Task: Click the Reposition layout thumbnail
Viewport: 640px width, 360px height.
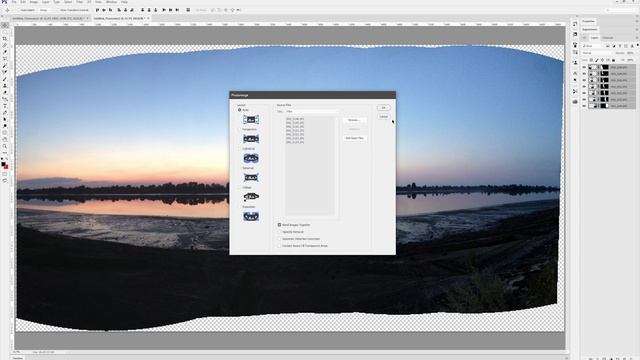Action: pyautogui.click(x=251, y=216)
